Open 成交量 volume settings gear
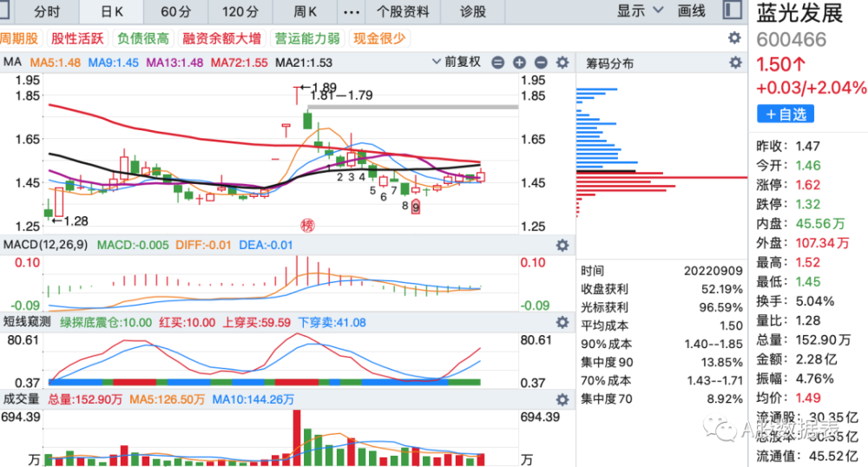The height and width of the screenshot is (467, 868). coord(562,399)
